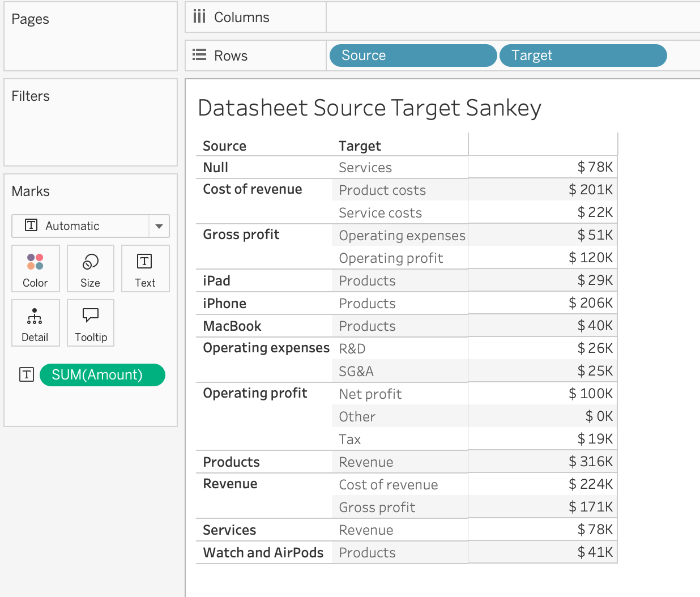Screen dimensions: 700x597
Task: Click the empty Columns shelf area
Action: tap(510, 17)
